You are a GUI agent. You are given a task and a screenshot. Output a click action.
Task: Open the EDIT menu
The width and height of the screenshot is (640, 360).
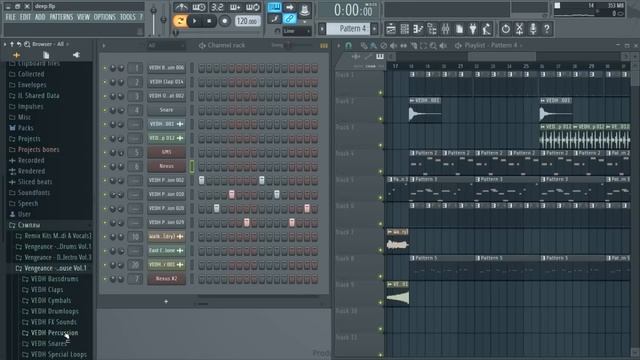25,17
